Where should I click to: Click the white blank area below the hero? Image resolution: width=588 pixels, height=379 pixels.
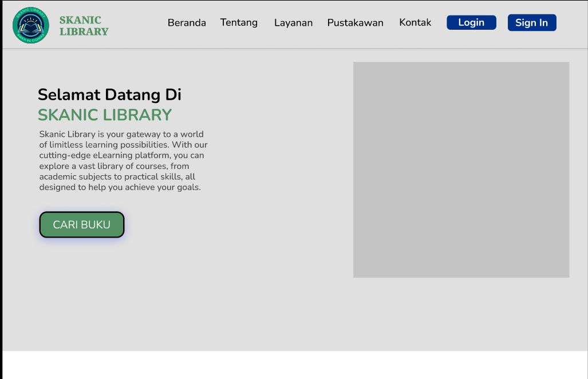pyautogui.click(x=295, y=365)
